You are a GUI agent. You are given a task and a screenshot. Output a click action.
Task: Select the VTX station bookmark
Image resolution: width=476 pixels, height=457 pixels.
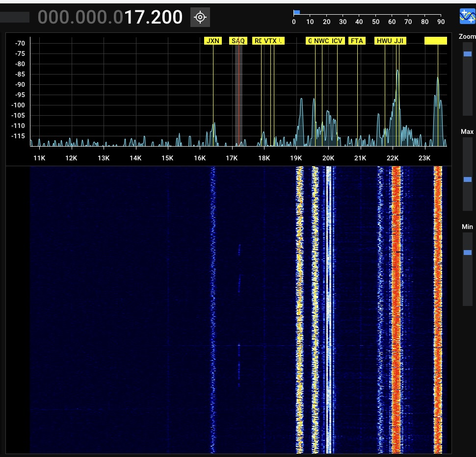270,41
